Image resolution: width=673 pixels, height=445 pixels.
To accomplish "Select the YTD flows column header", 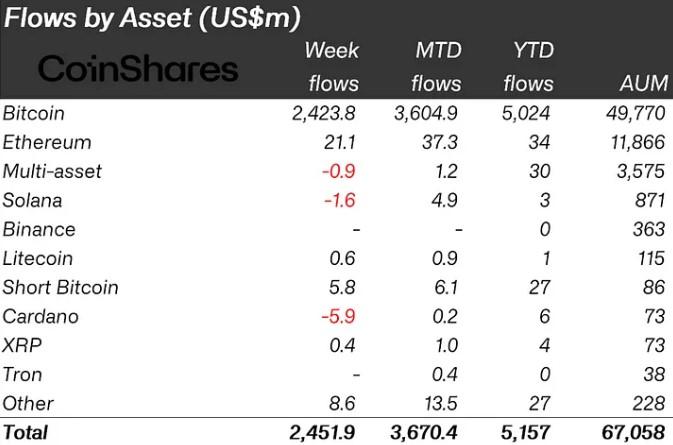I will click(x=528, y=67).
